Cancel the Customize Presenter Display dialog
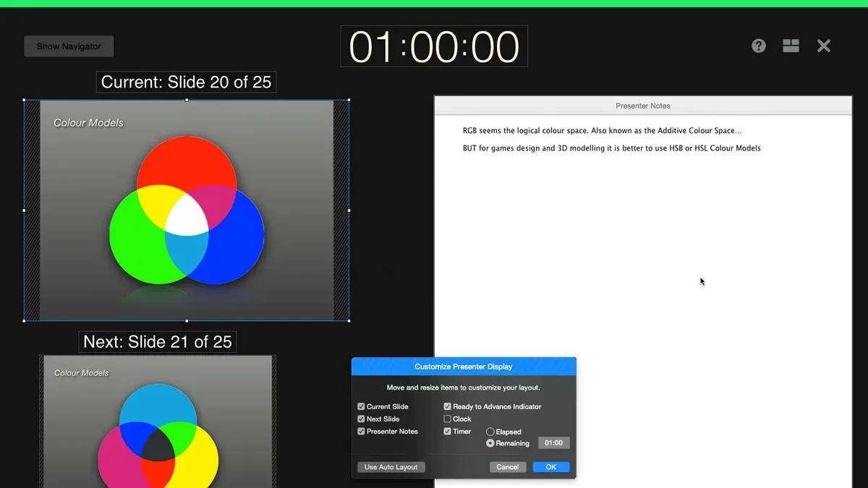Viewport: 868px width, 488px height. [507, 467]
